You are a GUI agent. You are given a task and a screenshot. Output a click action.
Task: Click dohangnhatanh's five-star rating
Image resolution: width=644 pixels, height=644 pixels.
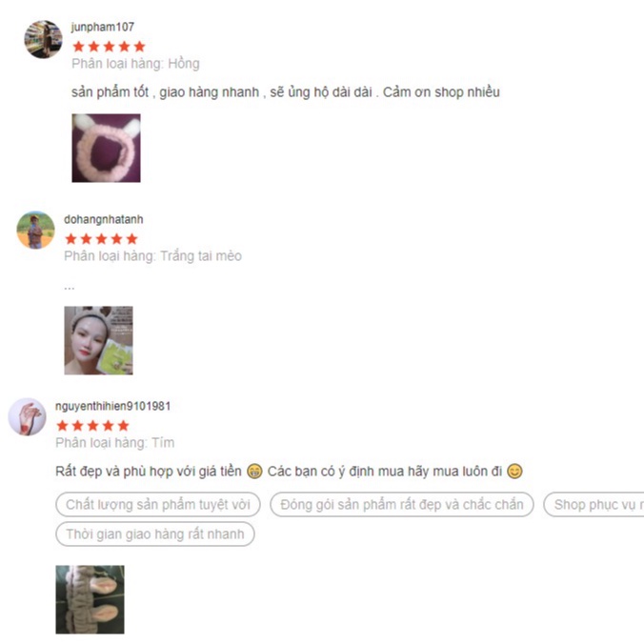[101, 238]
